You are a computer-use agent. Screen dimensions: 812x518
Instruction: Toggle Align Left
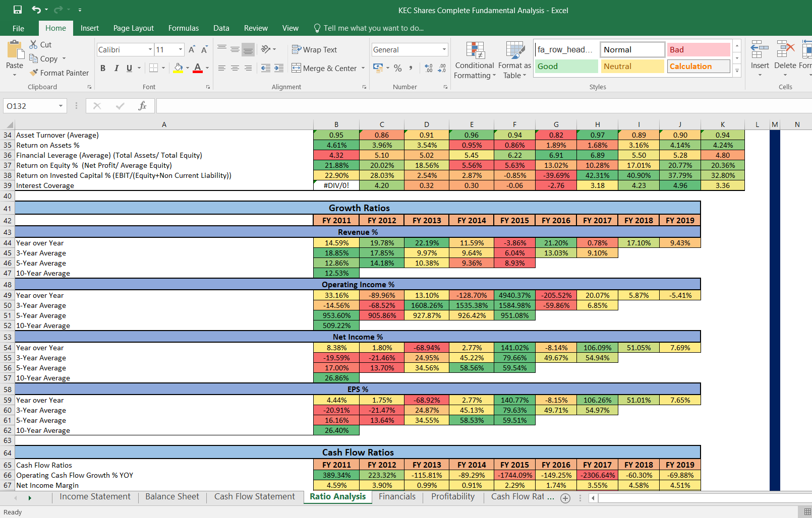pos(222,68)
